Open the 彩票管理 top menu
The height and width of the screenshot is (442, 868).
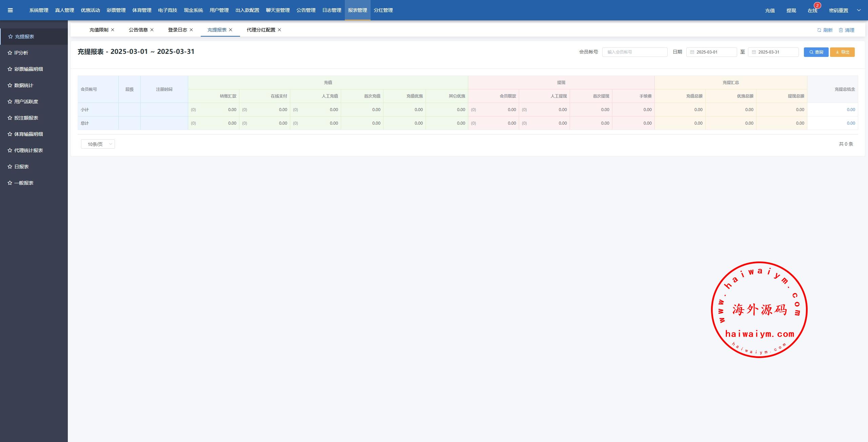click(116, 10)
